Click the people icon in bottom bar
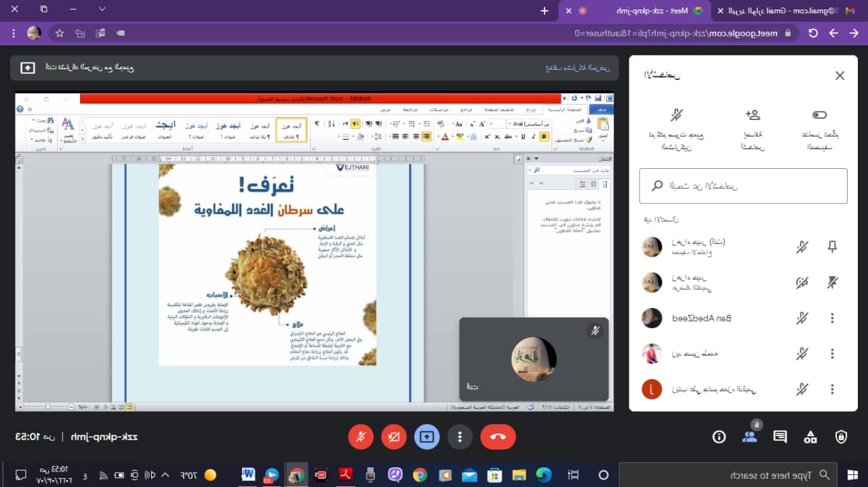The height and width of the screenshot is (487, 868). coord(749,437)
